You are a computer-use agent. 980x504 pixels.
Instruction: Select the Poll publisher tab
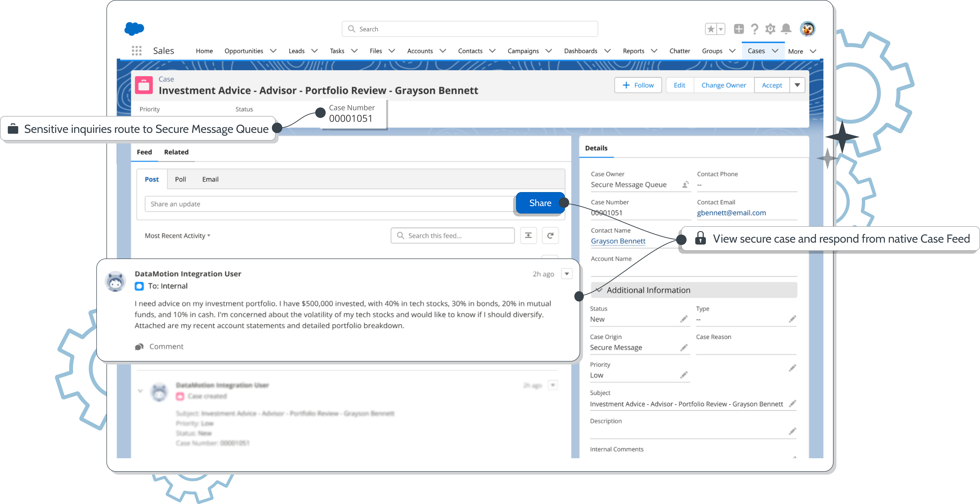pos(180,179)
